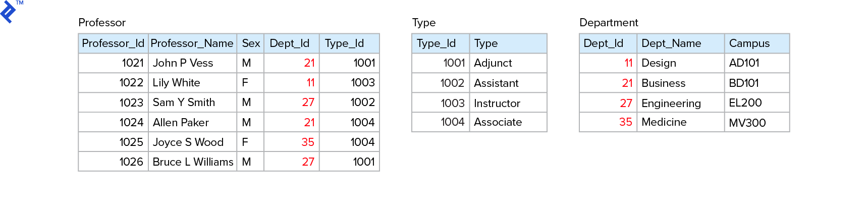Click the BD101 campus cell
This screenshot has width=868, height=204.
pos(744,83)
